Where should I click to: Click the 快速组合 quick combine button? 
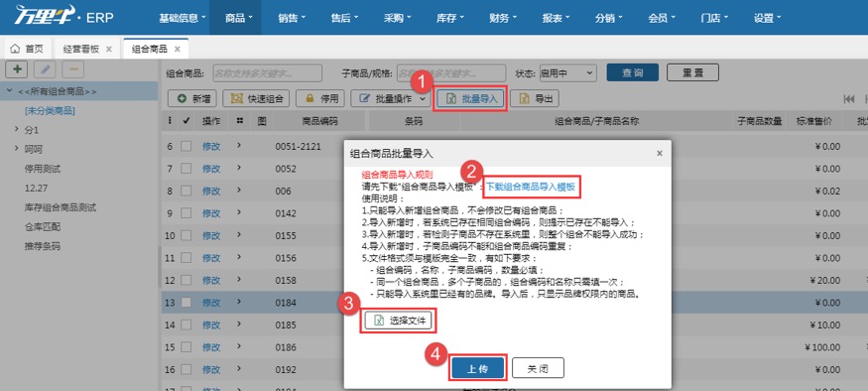(256, 98)
